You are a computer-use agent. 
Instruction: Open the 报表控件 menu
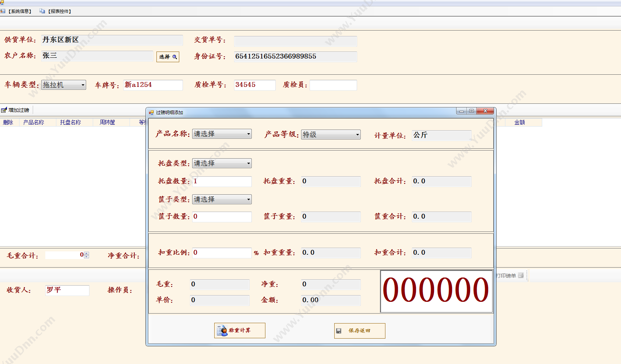click(59, 11)
